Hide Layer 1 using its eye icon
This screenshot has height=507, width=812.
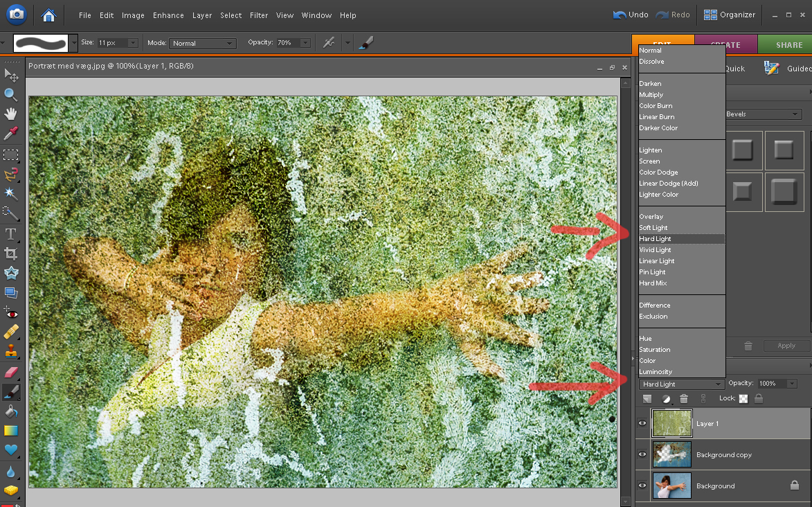coord(642,423)
